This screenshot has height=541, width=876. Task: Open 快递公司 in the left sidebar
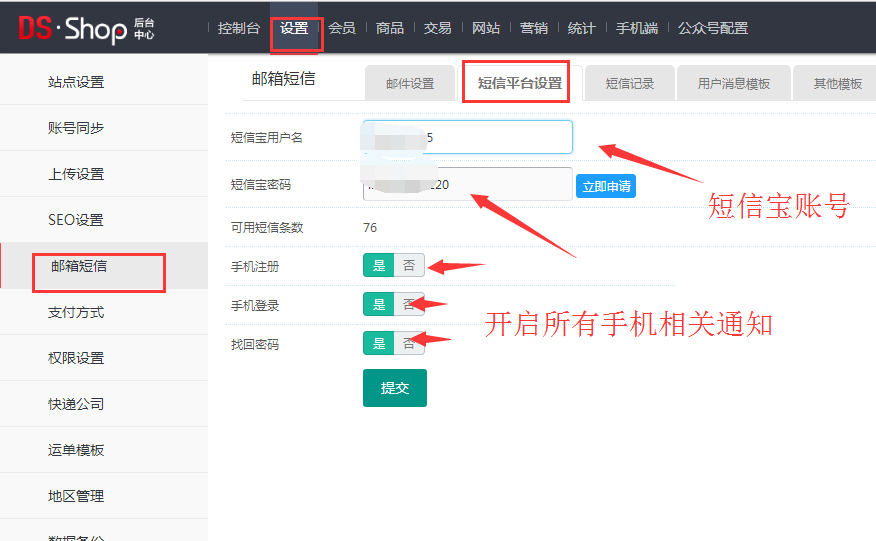(76, 404)
